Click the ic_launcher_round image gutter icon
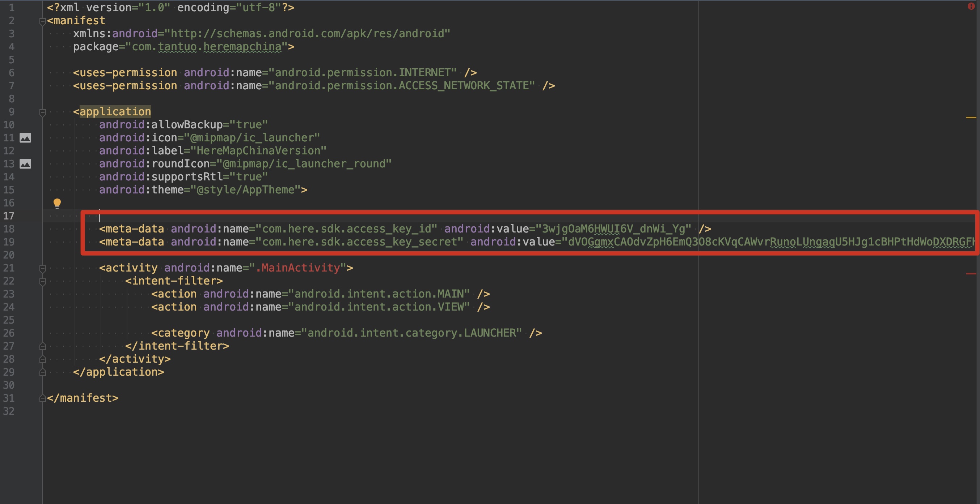980x504 pixels. coord(25,164)
